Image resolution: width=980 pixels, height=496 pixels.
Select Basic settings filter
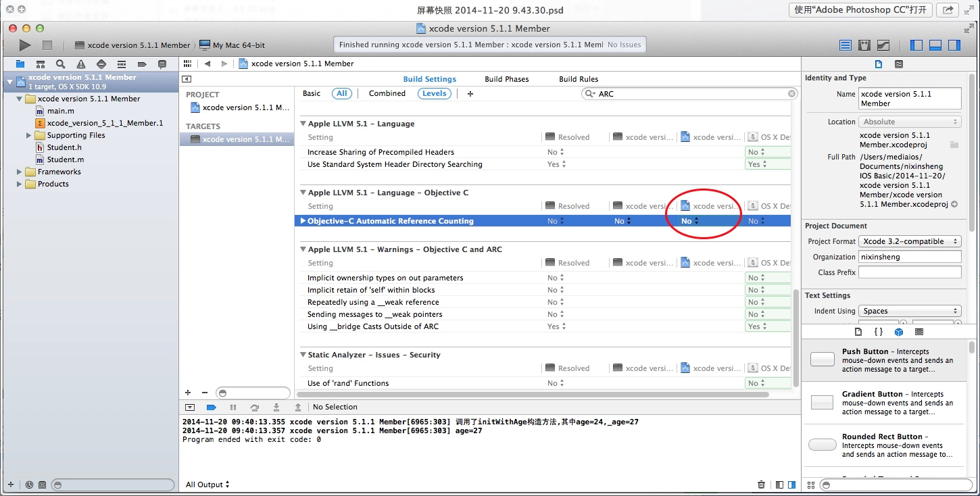pyautogui.click(x=312, y=94)
